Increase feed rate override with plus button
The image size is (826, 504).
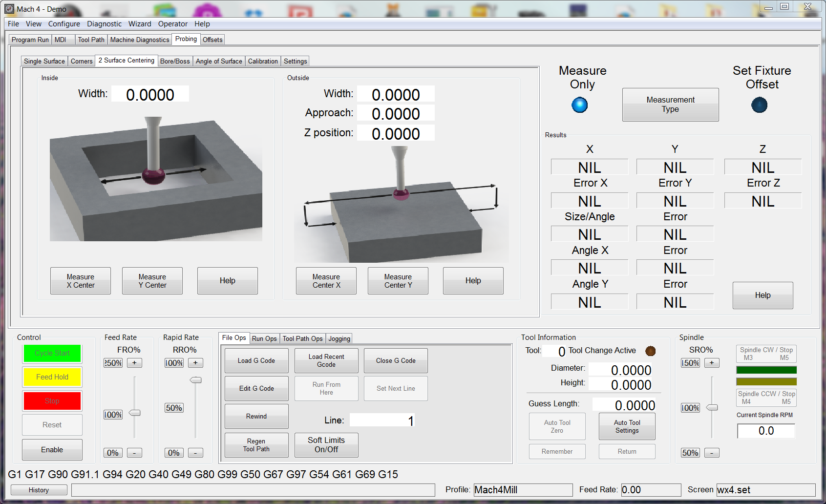point(134,363)
